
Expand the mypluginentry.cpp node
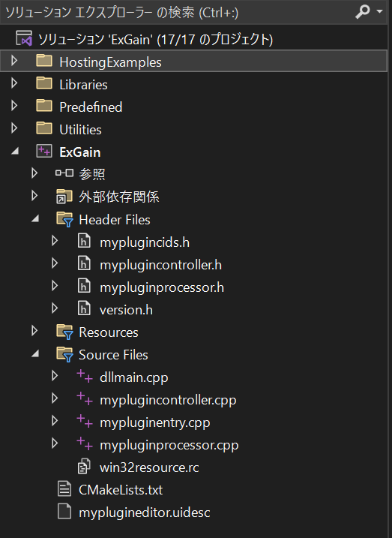coord(55,421)
